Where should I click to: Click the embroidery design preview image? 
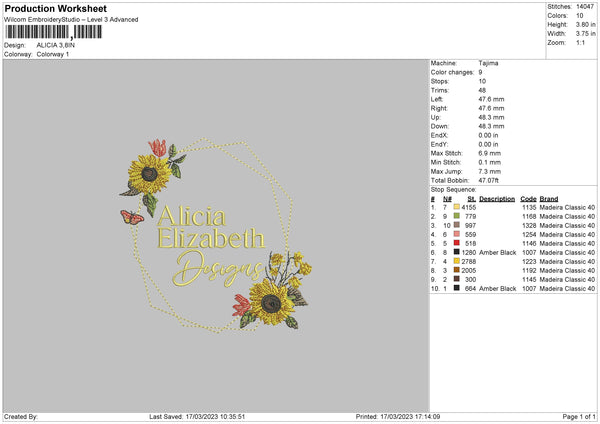(216, 236)
